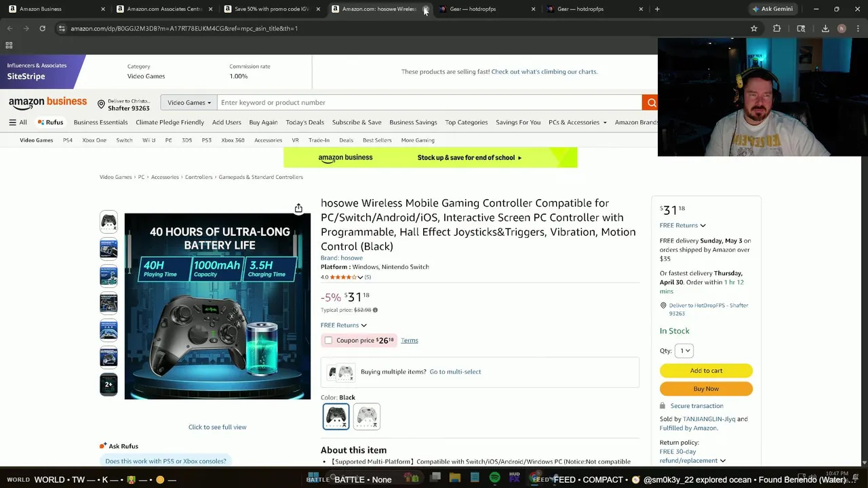Tick the Coupon price checkbox

click(328, 340)
